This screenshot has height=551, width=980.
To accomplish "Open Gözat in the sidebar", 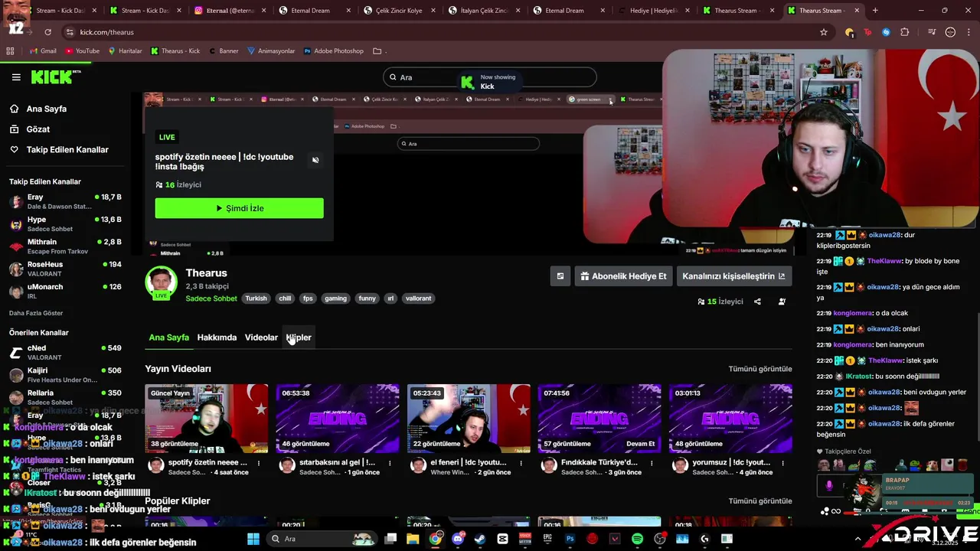I will (x=38, y=129).
